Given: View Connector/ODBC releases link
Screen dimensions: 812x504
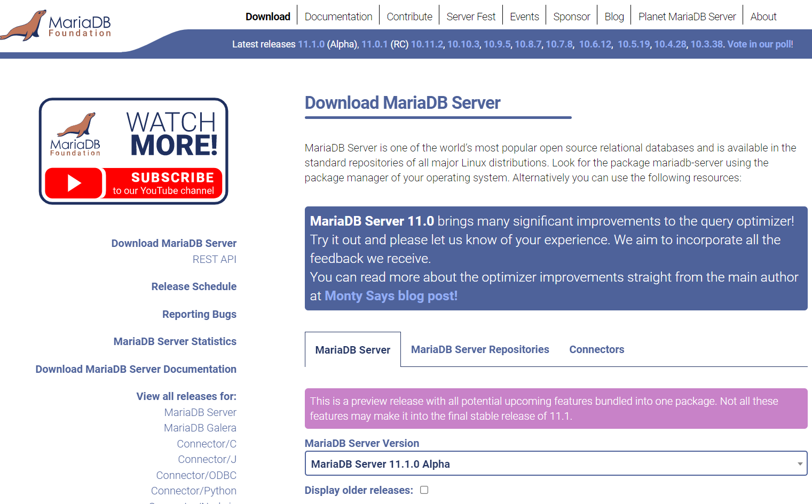Looking at the screenshot, I should coord(196,475).
